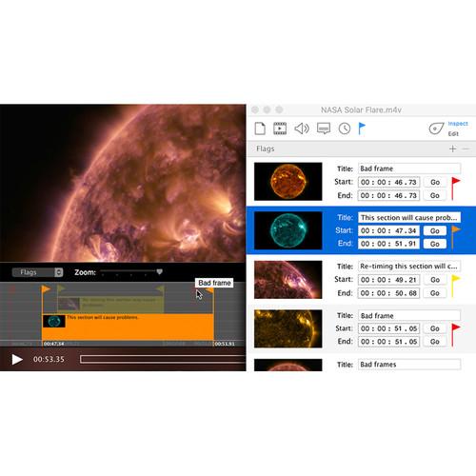476x476 pixels.
Task: Click the window title NASA Solar Flare.m4v
Action: coord(361,109)
